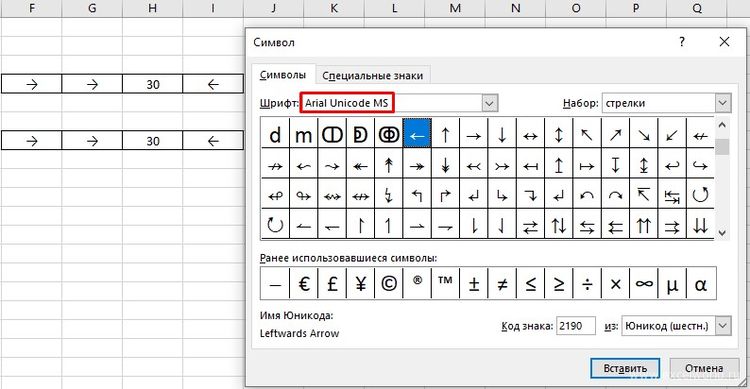Expand the Набор subset dropdown
750x389 pixels.
coord(723,103)
